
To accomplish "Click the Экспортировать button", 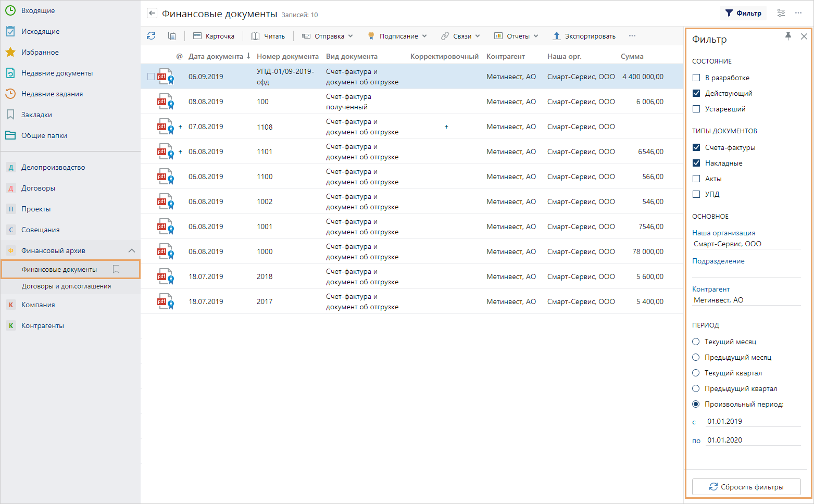I will 584,36.
